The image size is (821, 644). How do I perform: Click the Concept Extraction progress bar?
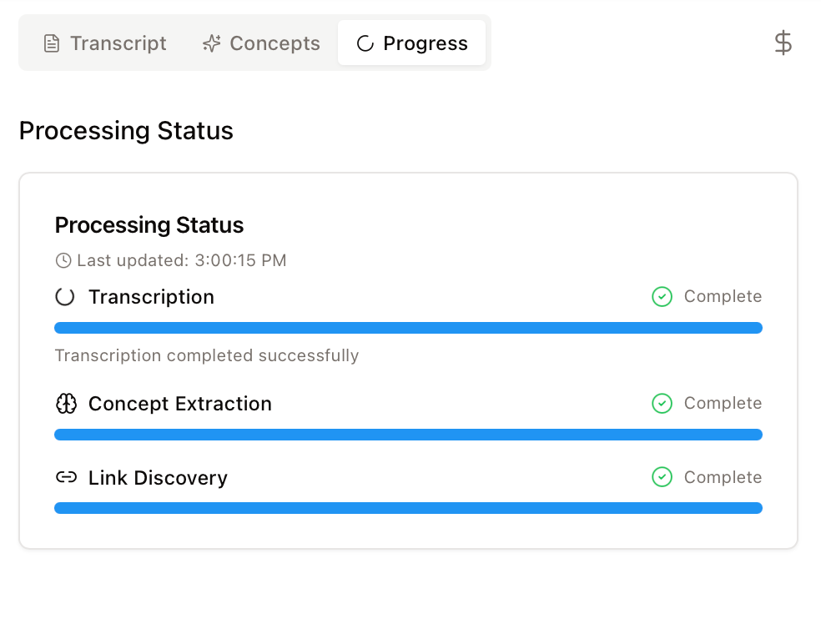pyautogui.click(x=408, y=435)
